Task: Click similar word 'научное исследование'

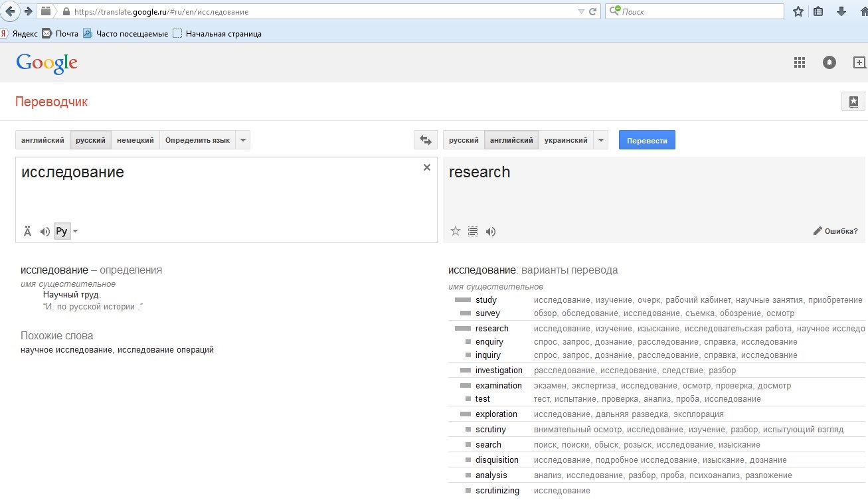Action: click(66, 350)
